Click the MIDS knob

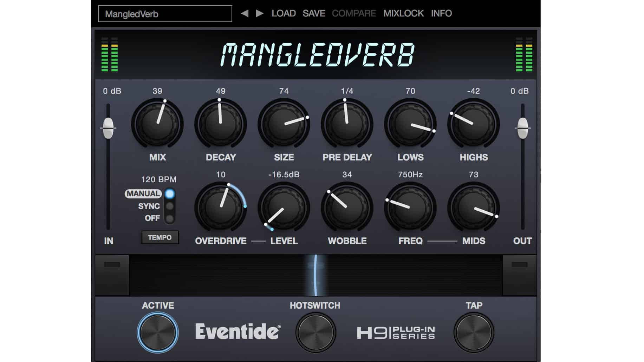tap(474, 208)
